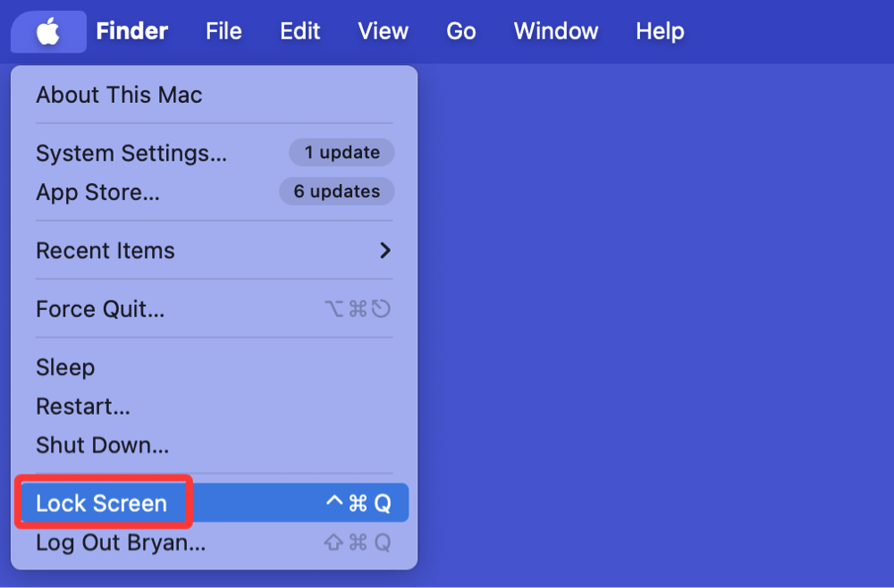894x588 pixels.
Task: Open the File menu
Action: click(223, 31)
